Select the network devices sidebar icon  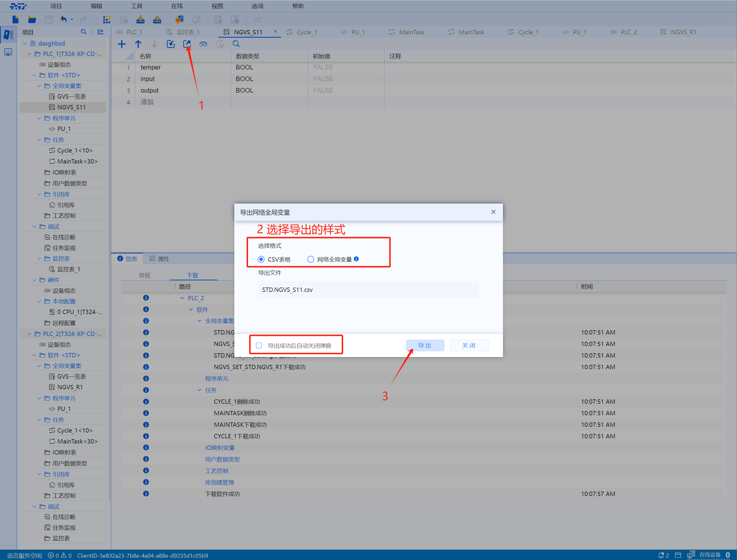click(x=8, y=52)
